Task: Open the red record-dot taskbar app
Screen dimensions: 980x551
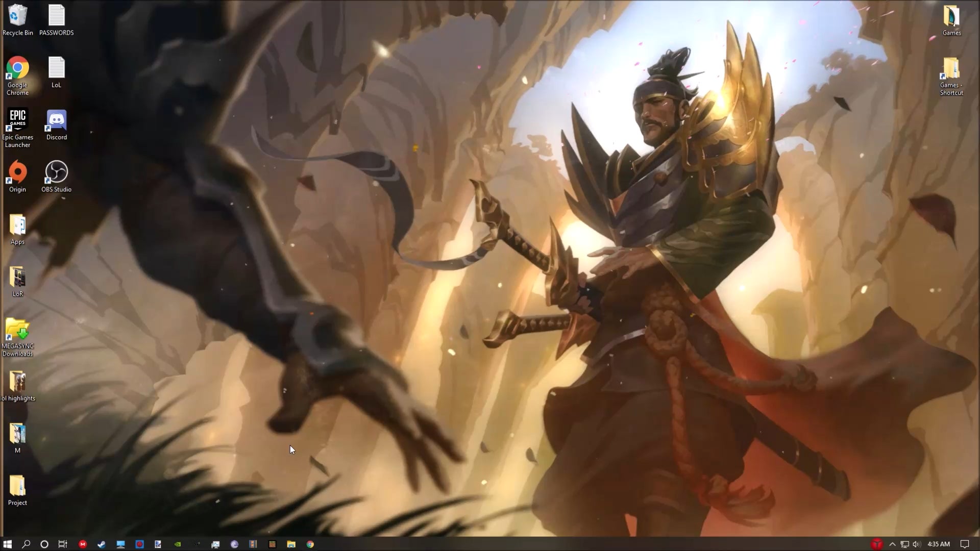Action: (139, 544)
